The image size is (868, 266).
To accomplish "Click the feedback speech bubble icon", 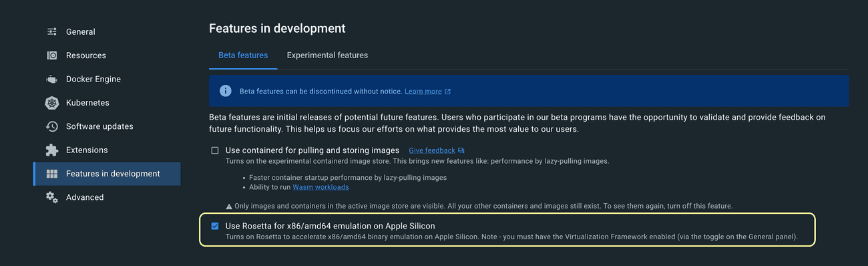I will pos(461,151).
